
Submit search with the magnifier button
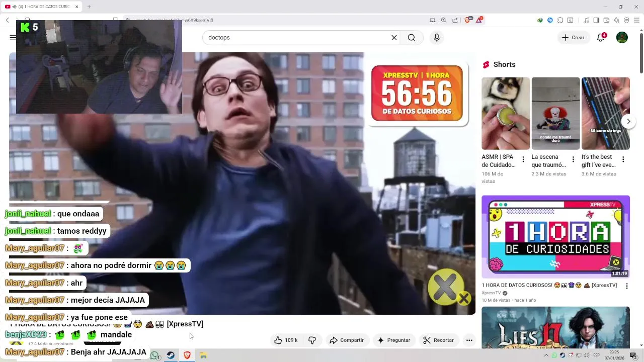(x=412, y=38)
